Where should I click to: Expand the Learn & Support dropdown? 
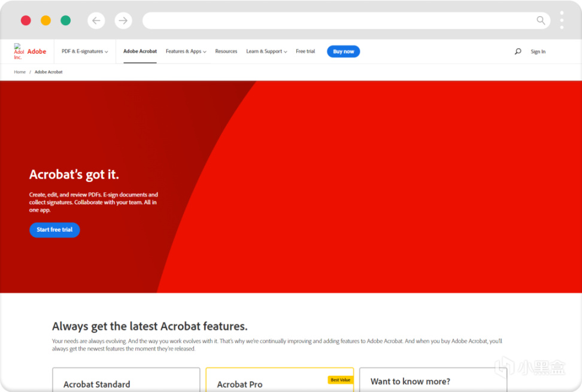[266, 51]
